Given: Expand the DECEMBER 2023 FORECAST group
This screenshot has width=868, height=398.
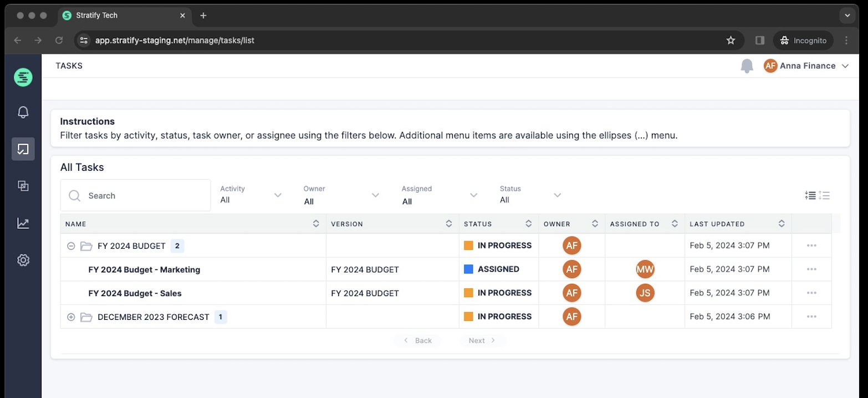Looking at the screenshot, I should (x=71, y=317).
